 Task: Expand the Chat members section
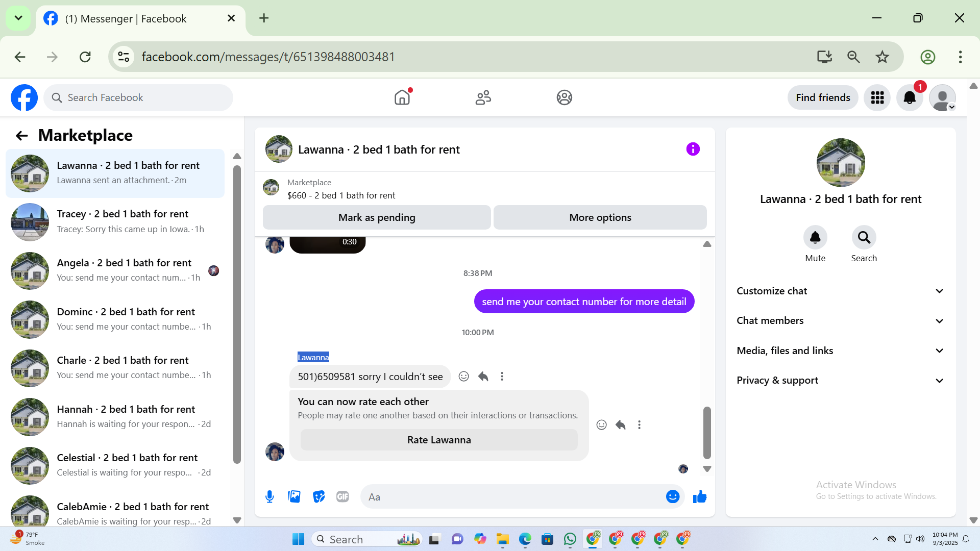pos(840,321)
